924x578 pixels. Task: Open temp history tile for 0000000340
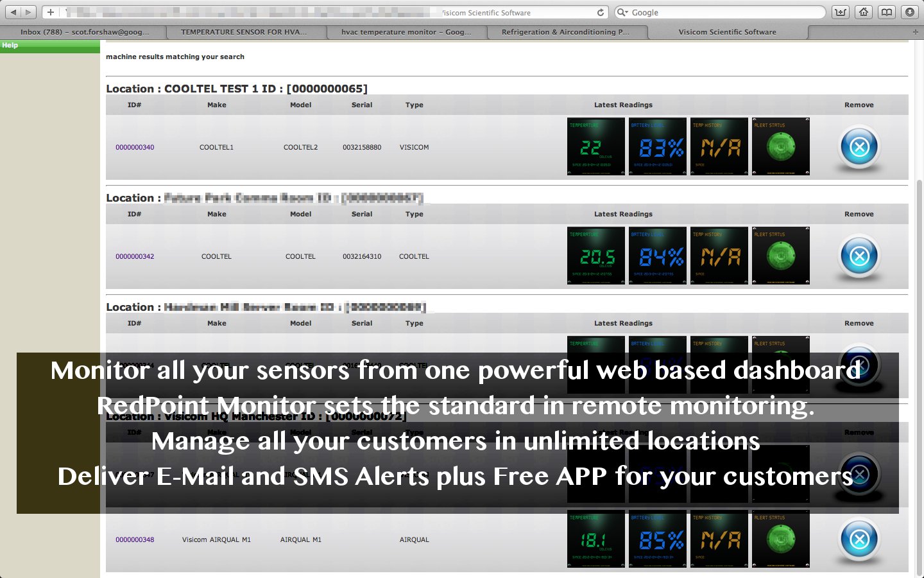pyautogui.click(x=719, y=146)
